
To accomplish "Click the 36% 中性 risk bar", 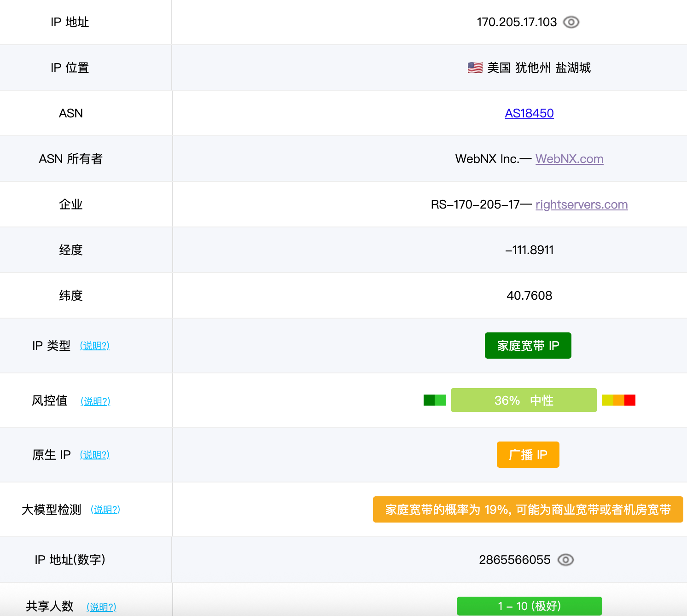I will 524,400.
